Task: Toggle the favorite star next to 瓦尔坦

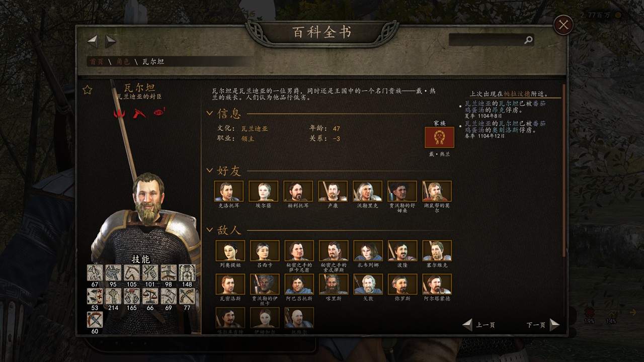Action: 88,90
